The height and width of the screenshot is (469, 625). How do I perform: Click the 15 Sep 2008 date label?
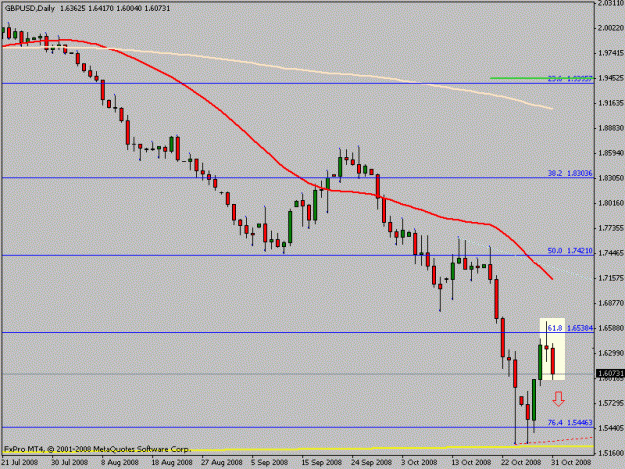(320, 462)
